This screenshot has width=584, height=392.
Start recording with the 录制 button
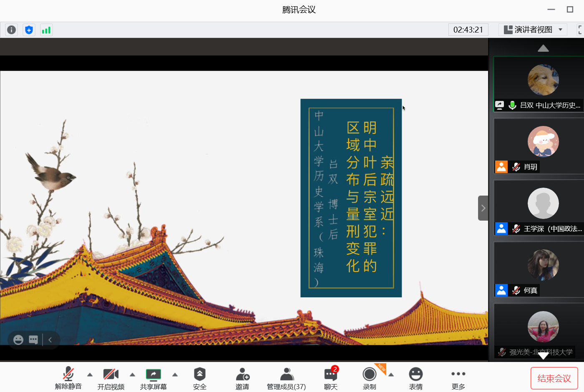[369, 378]
